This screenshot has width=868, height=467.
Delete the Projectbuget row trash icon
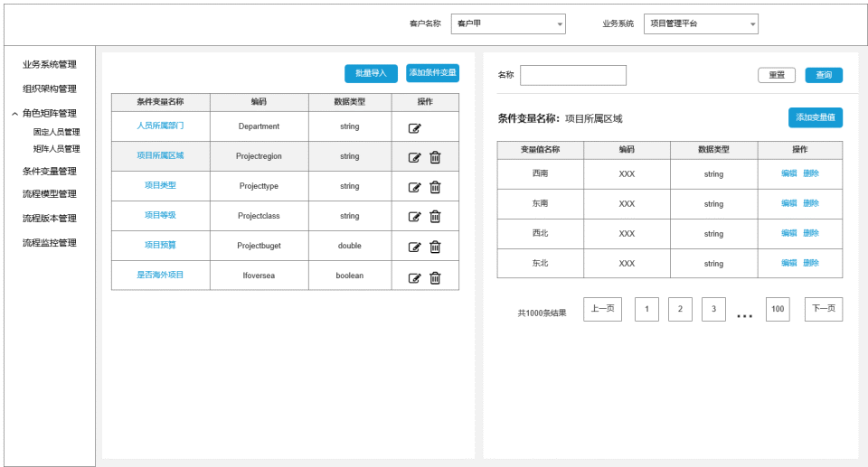[x=435, y=247]
